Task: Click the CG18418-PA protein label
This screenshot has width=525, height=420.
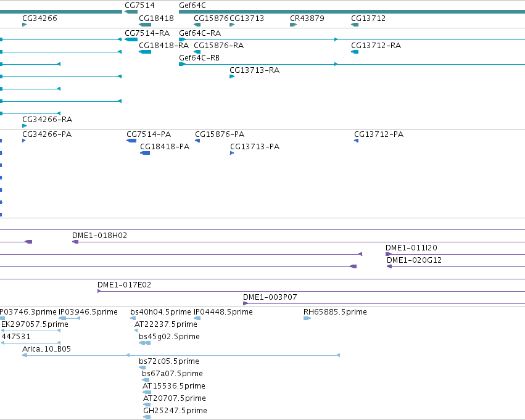Action: click(165, 147)
